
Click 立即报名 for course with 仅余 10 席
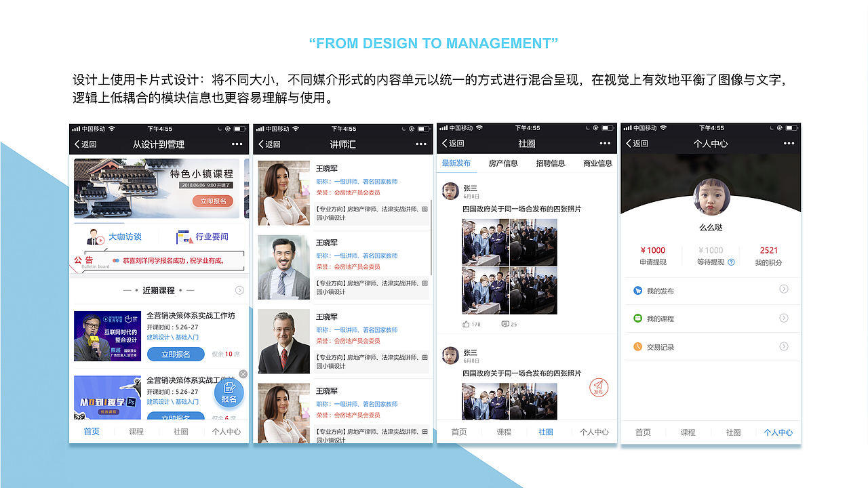pyautogui.click(x=176, y=354)
